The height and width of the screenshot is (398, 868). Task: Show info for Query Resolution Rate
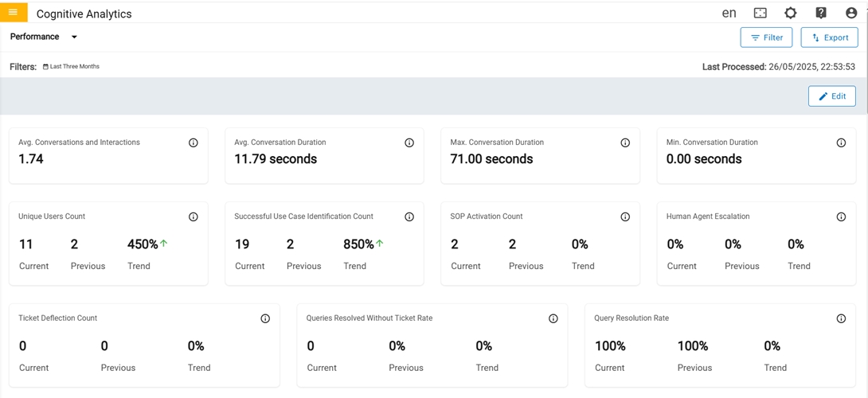point(841,318)
